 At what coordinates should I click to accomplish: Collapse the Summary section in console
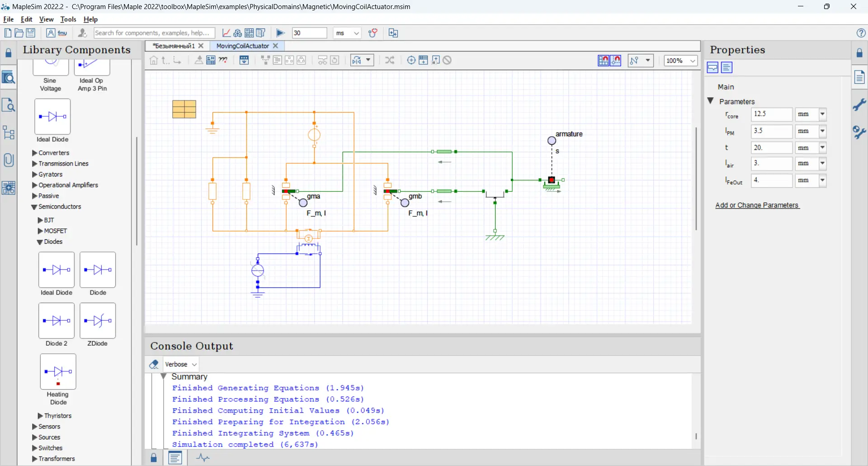(x=164, y=377)
